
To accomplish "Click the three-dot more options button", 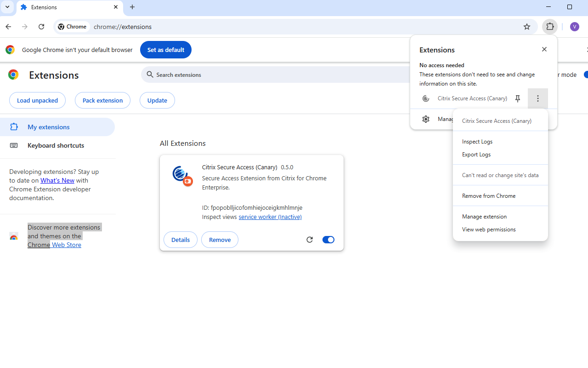I will [538, 98].
